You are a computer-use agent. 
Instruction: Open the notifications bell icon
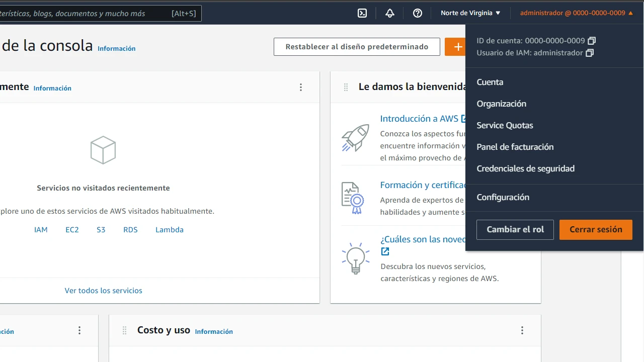pos(390,13)
